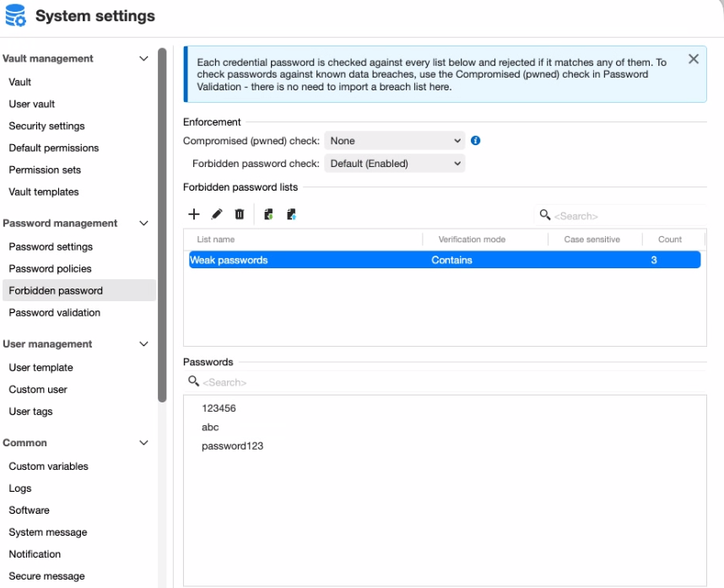
Task: Export list using blue-arrow file icon
Action: [x=291, y=214]
